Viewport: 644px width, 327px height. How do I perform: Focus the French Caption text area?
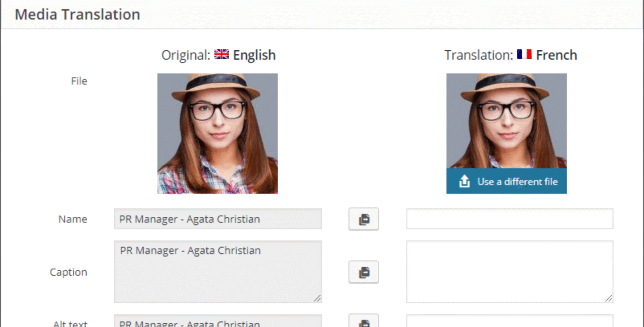point(510,272)
